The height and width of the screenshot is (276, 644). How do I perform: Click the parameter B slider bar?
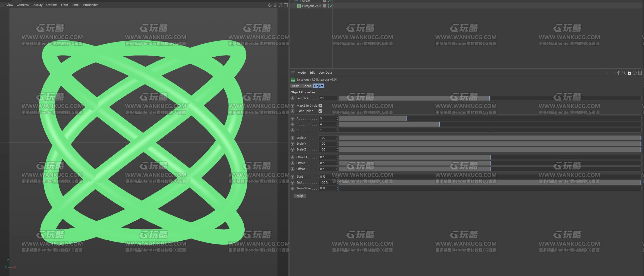click(490, 124)
